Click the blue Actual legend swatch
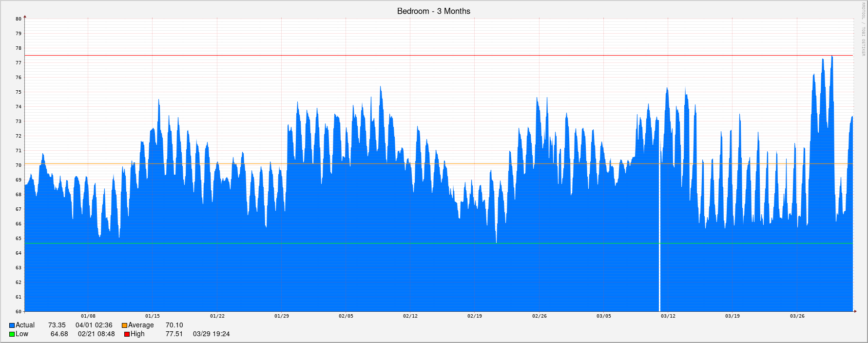The image size is (868, 343). click(x=12, y=325)
